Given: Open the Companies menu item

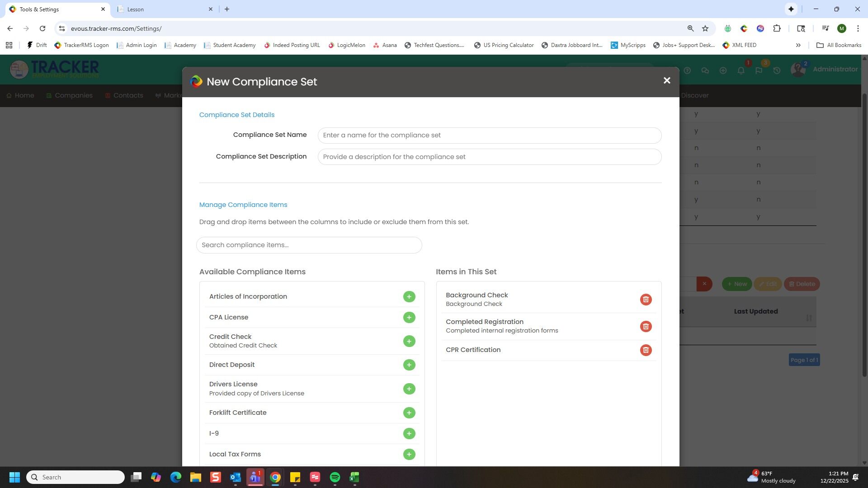Looking at the screenshot, I should [x=73, y=95].
